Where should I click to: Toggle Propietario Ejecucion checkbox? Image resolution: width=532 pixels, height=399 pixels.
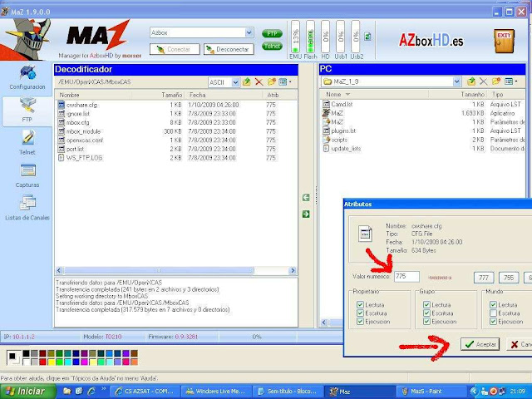[x=360, y=322]
